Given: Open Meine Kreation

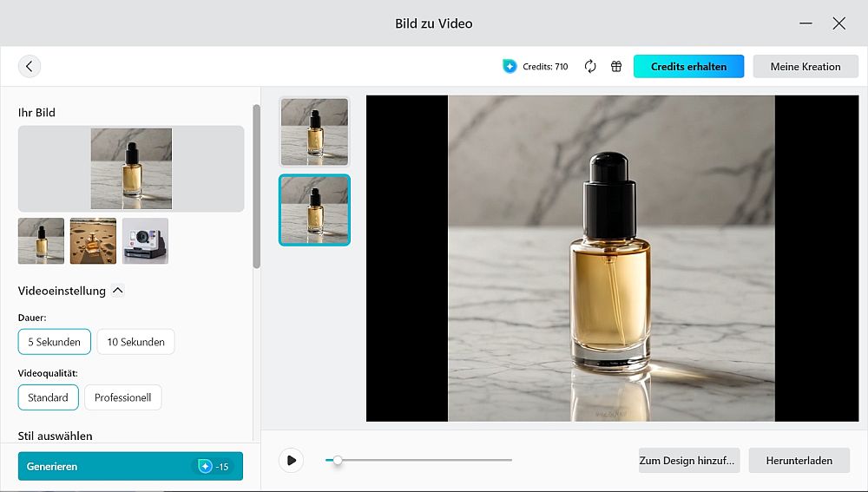Looking at the screenshot, I should [806, 67].
